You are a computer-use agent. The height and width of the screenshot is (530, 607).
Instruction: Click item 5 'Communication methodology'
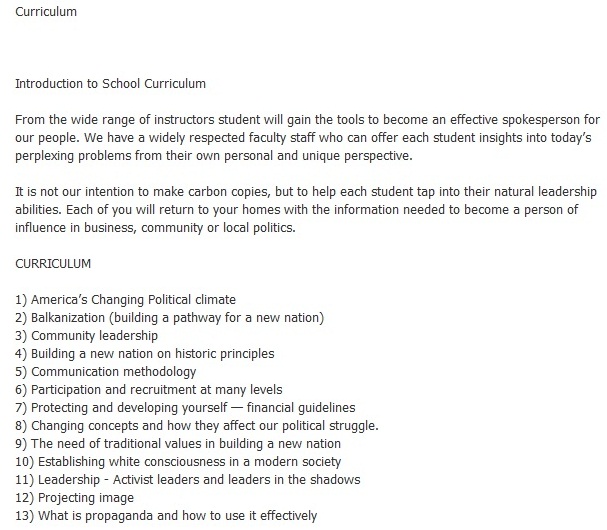tap(106, 372)
